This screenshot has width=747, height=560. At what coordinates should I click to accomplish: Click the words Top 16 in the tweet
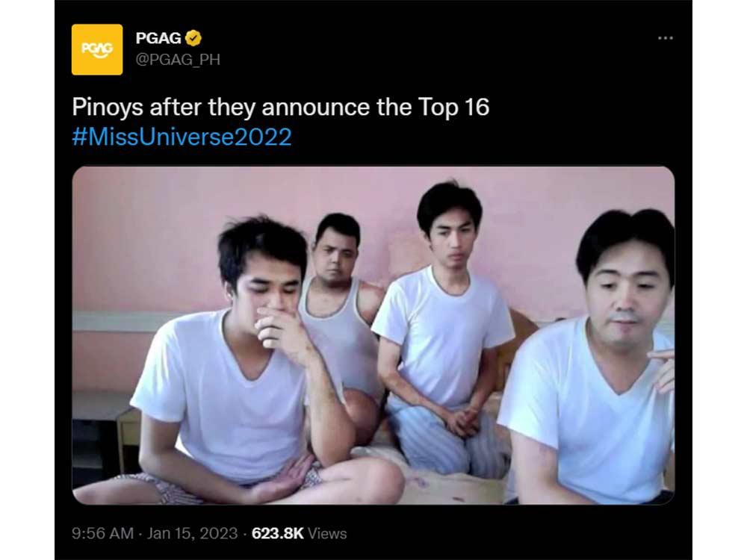click(453, 107)
